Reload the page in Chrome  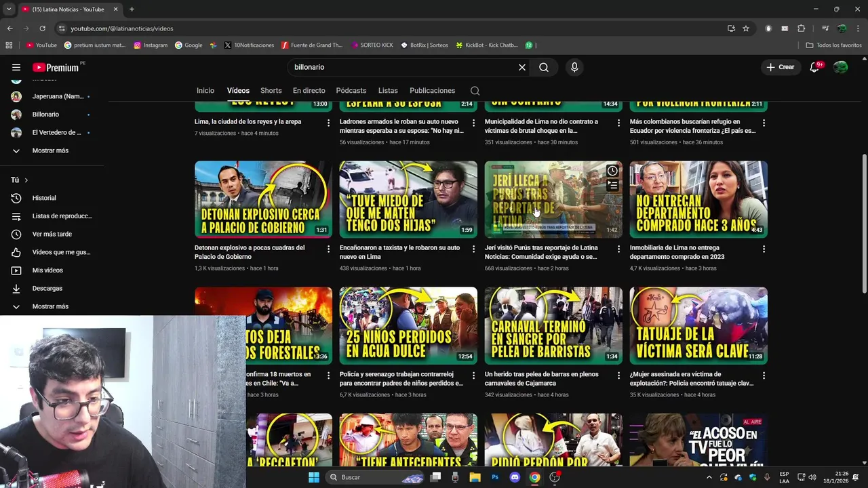click(42, 28)
